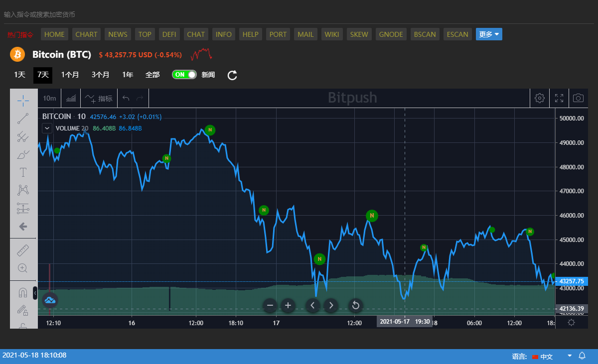Screen dimensions: 598x364
Task: Open chart settings gear
Action: (539, 98)
